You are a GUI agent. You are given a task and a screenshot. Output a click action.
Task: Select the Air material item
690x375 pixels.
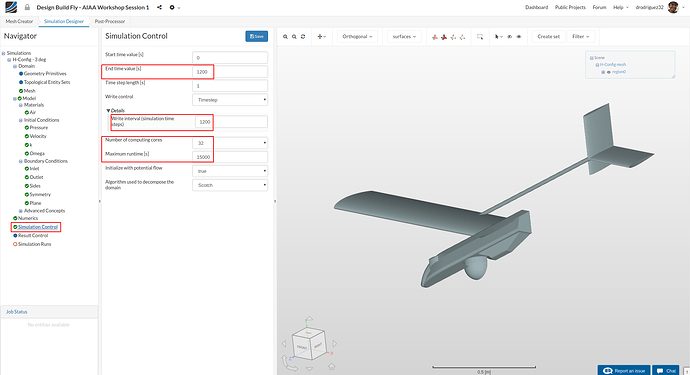[33, 113]
